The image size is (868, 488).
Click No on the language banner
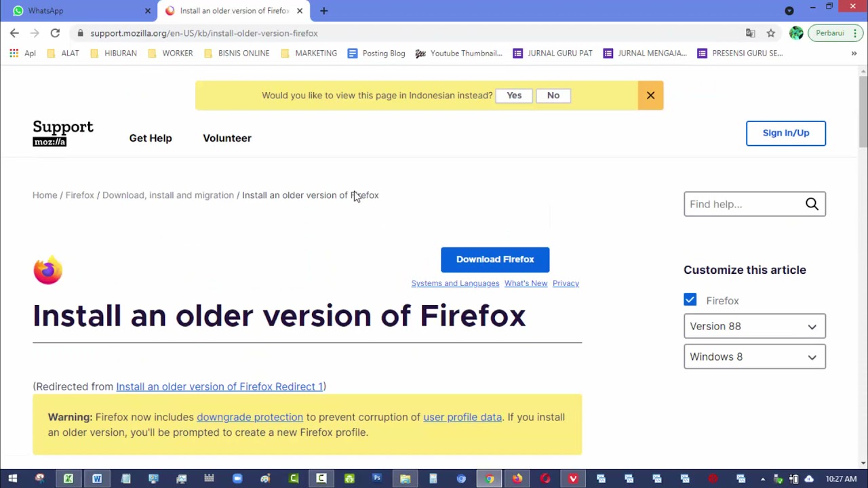coord(553,96)
